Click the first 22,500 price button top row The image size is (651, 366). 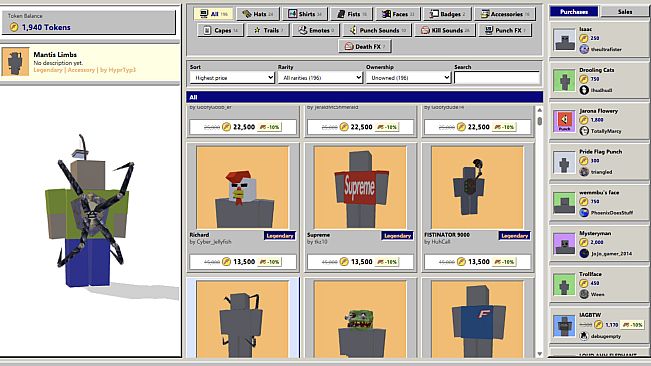coord(243,127)
